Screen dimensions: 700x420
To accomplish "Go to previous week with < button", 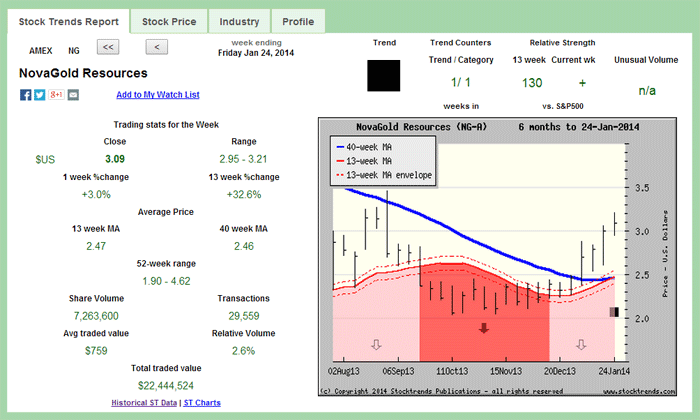I will [x=157, y=47].
